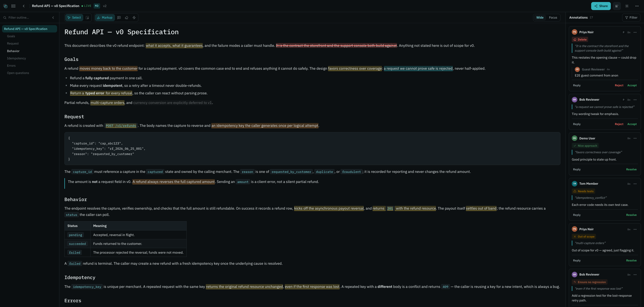Click Bob Reviewer's avatar on wording annotation
Viewport: 644px width, 307px height.
tap(574, 100)
